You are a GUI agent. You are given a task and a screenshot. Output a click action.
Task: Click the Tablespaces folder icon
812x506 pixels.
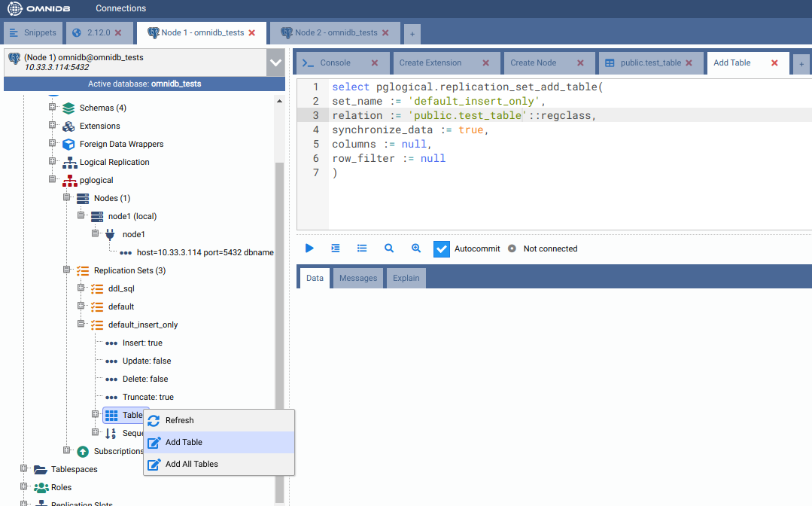pyautogui.click(x=41, y=470)
